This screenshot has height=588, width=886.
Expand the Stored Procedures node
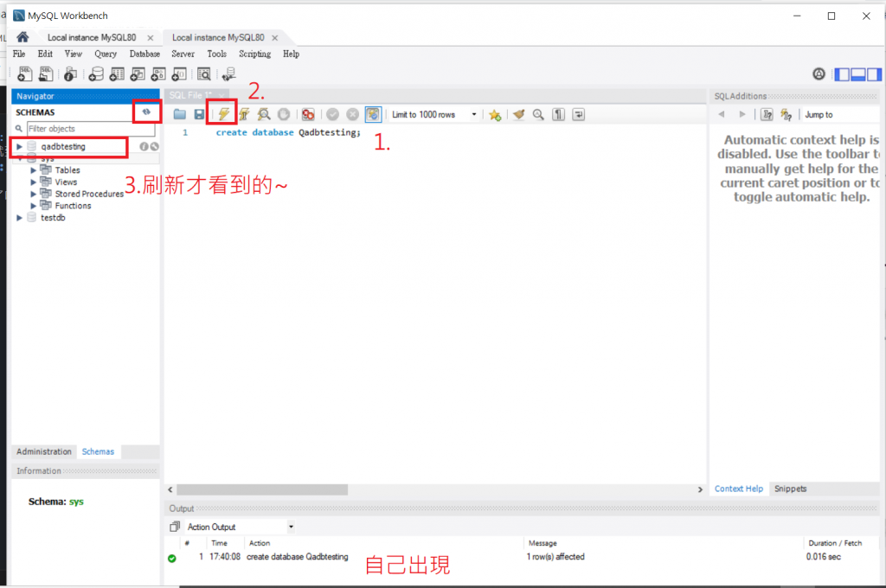pyautogui.click(x=34, y=194)
